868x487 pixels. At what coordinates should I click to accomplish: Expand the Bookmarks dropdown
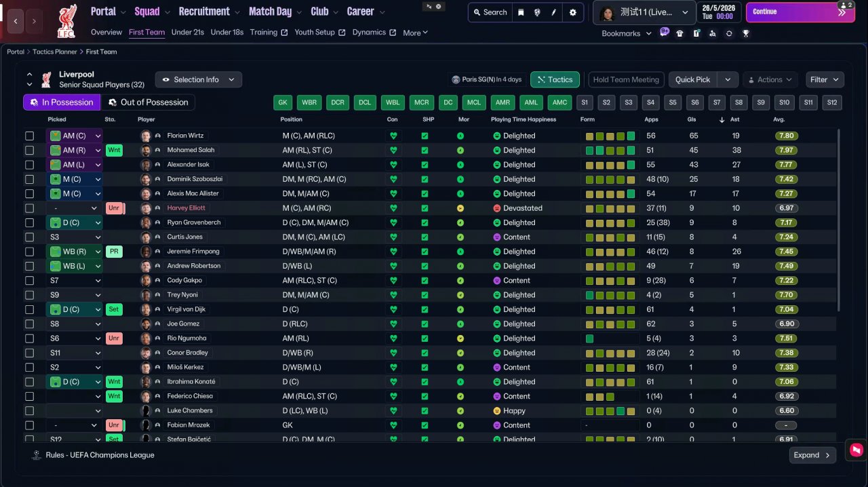pos(627,33)
